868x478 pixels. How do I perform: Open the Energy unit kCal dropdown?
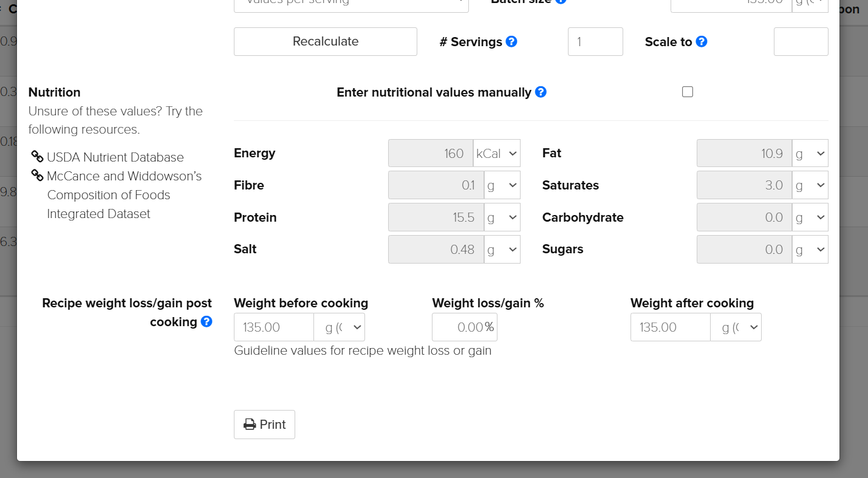pos(497,154)
